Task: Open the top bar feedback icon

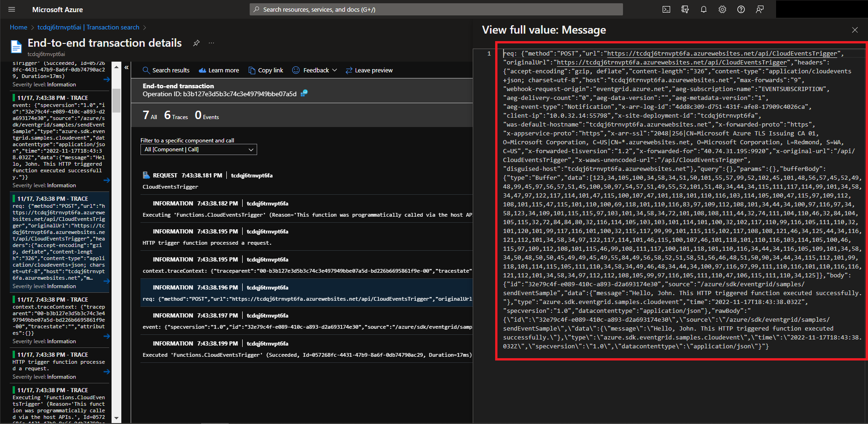Action: click(x=760, y=9)
